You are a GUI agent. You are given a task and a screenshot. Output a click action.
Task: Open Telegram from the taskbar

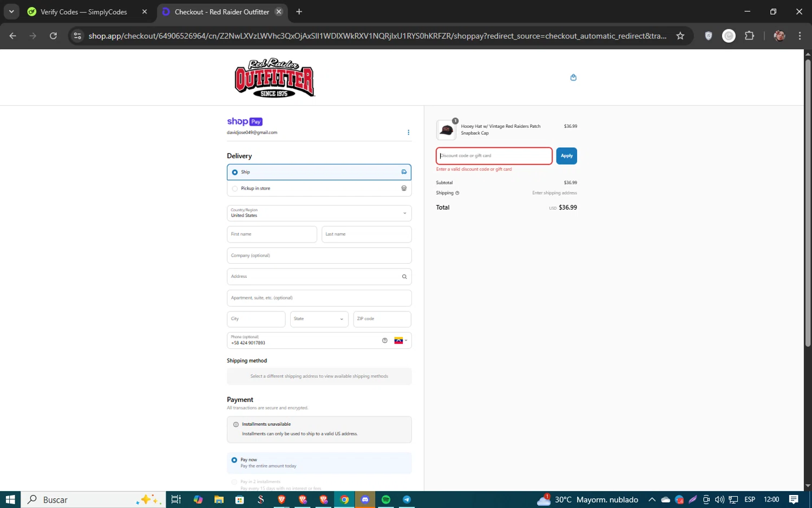coord(407,499)
